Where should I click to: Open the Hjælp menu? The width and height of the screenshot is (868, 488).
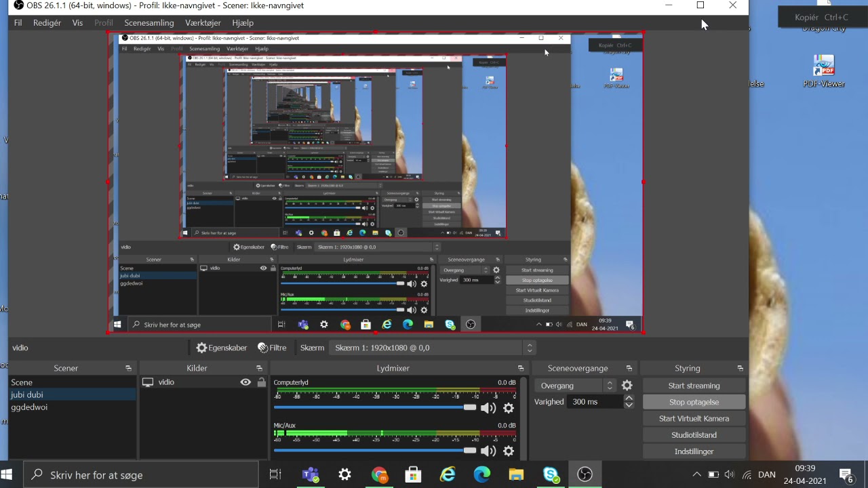pyautogui.click(x=243, y=23)
